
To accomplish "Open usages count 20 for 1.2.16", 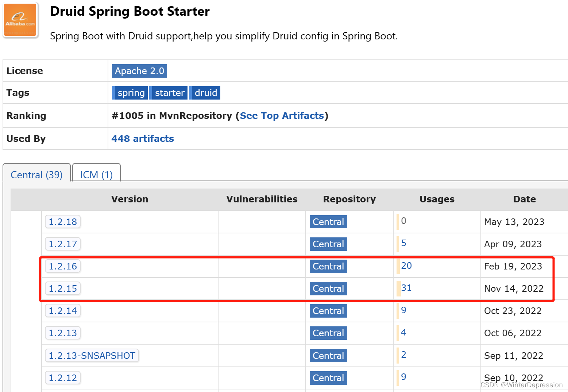I will pos(406,265).
